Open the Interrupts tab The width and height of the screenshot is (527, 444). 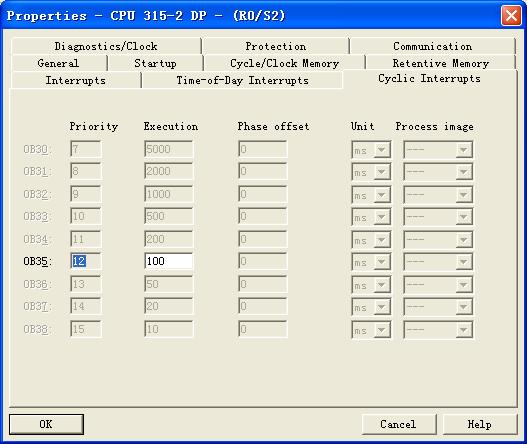[x=76, y=80]
